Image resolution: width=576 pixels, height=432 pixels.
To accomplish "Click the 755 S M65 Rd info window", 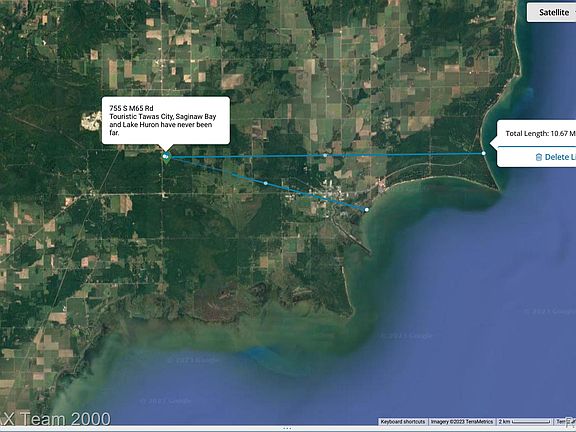I will click(166, 120).
